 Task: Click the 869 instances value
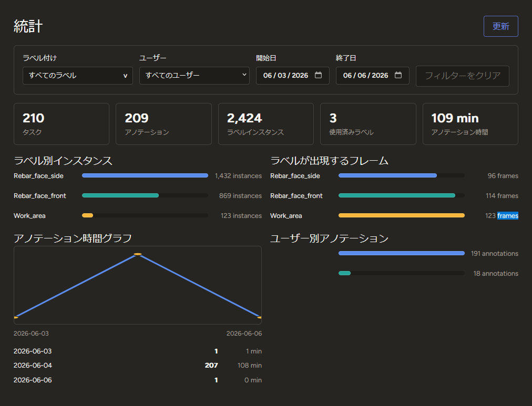coord(240,196)
